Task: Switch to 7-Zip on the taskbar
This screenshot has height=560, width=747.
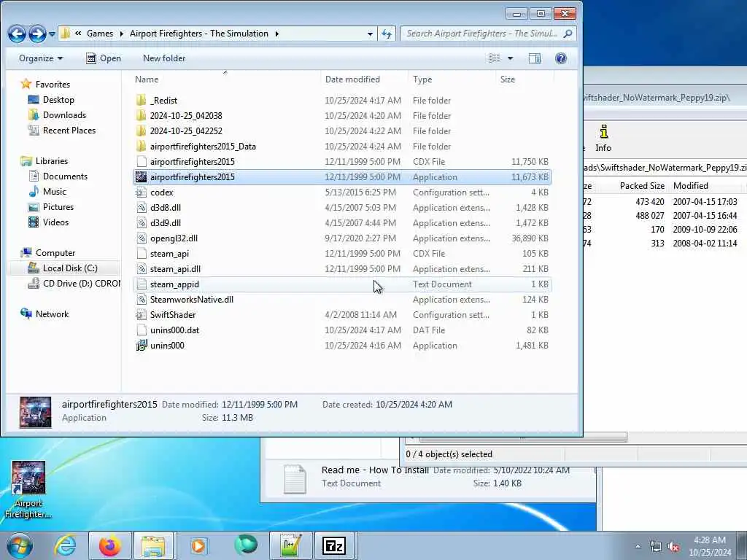Action: (334, 545)
